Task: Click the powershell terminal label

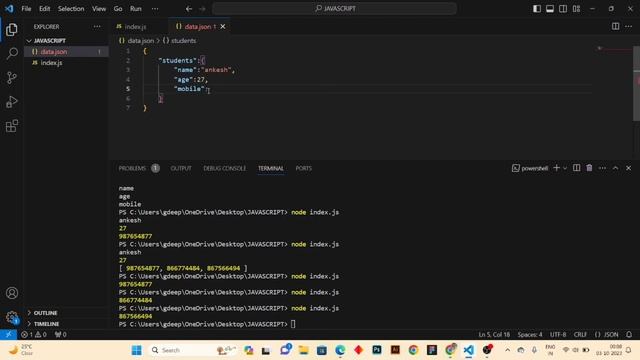Action: [530, 168]
